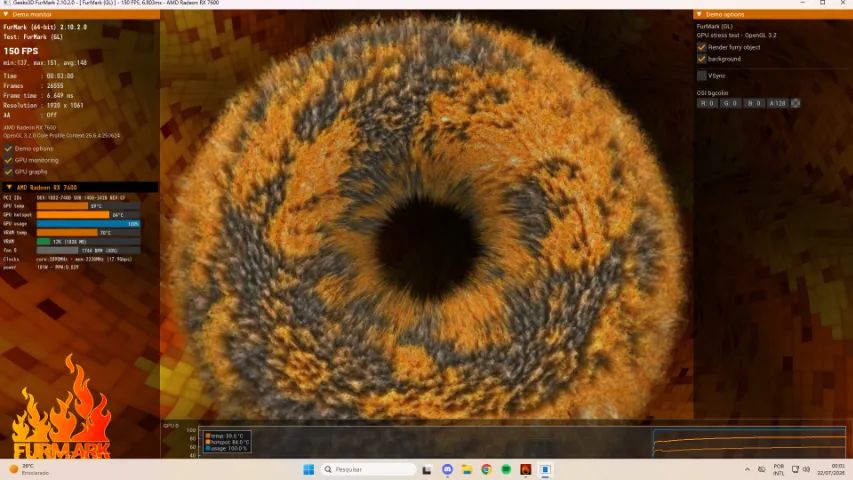Show hidden icons in system tray
This screenshot has width=853, height=480.
pos(747,469)
